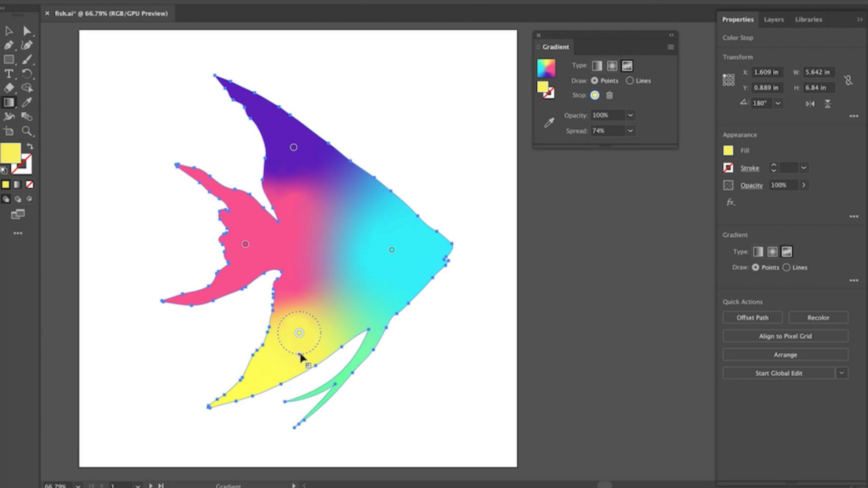Click the Recolor button

pos(818,318)
